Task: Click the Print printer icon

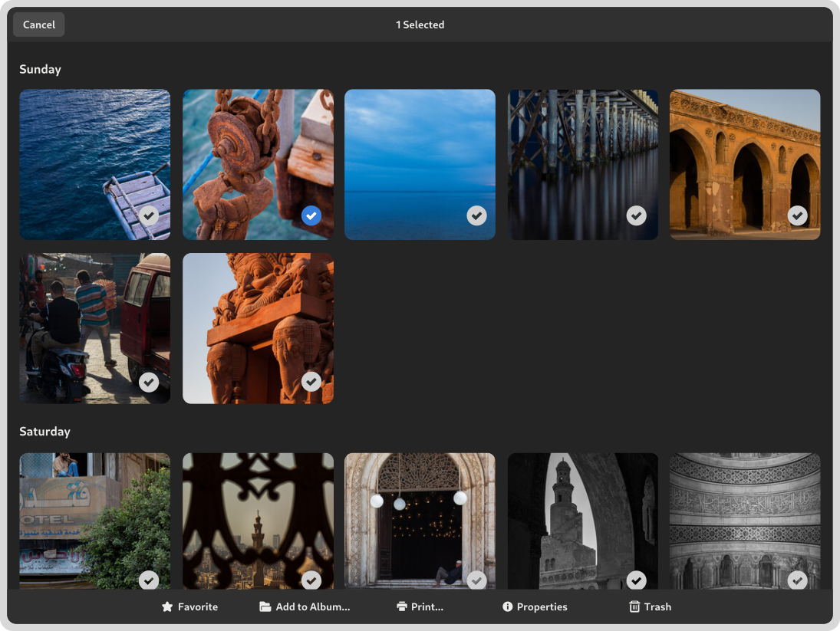Action: tap(402, 607)
